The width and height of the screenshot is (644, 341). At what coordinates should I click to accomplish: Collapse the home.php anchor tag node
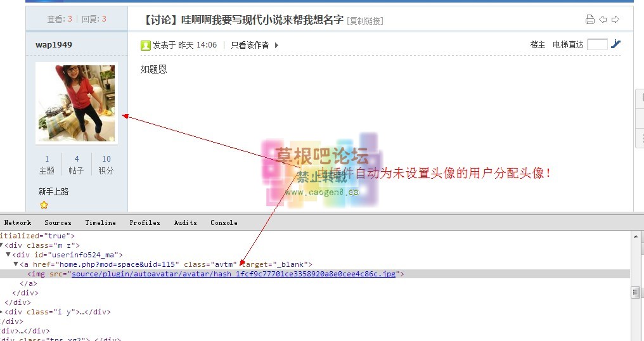coord(16,264)
